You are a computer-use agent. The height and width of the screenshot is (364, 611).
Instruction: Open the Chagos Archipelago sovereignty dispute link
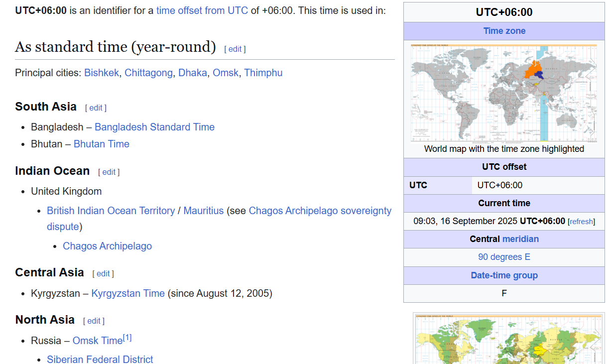click(320, 211)
